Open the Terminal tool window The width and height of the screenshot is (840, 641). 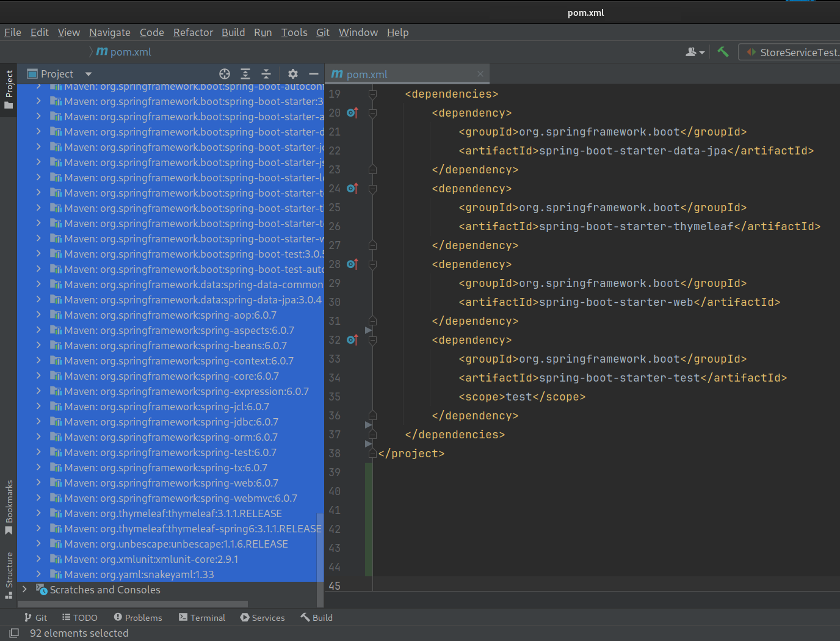[x=201, y=618]
